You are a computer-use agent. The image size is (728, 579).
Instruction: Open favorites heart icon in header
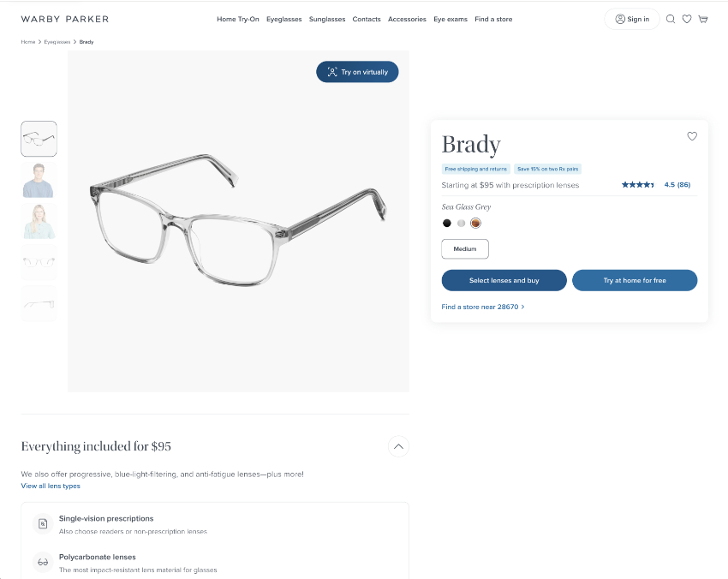tap(687, 19)
